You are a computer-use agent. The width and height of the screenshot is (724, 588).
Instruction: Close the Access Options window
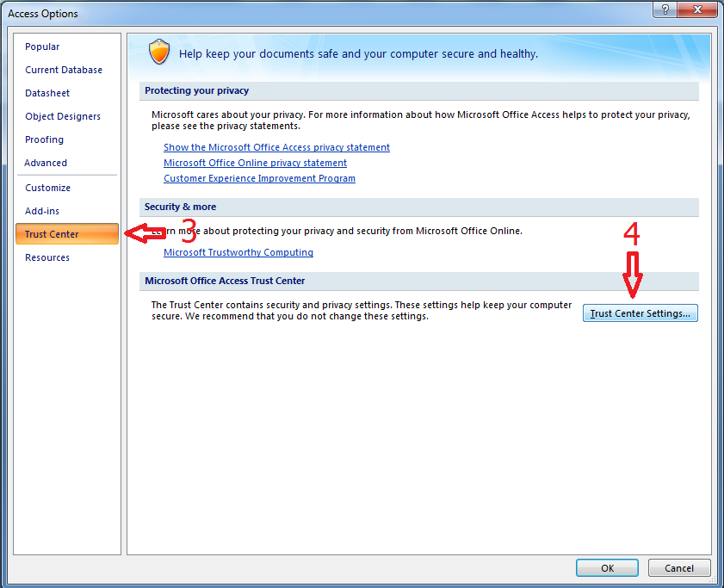click(697, 9)
